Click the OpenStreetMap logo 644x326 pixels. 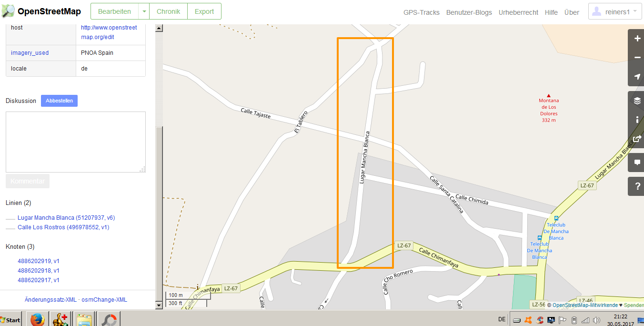point(41,12)
